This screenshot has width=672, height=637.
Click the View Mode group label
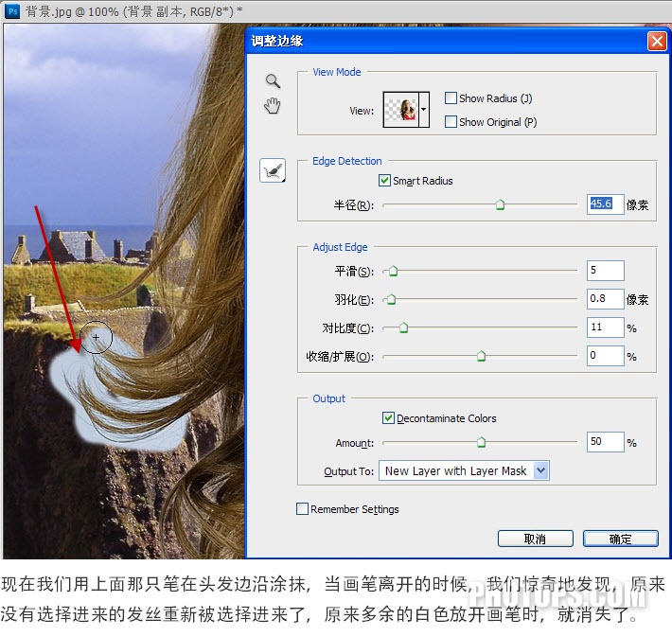tap(336, 72)
